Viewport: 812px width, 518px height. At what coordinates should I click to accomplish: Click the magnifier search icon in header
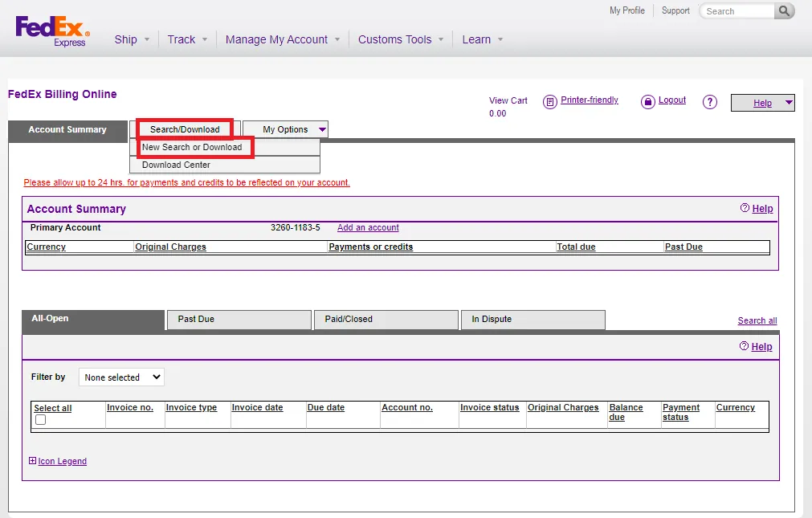click(x=784, y=11)
